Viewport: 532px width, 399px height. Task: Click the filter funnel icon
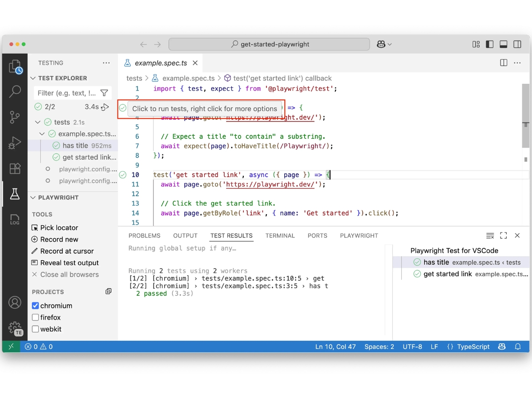(x=104, y=93)
